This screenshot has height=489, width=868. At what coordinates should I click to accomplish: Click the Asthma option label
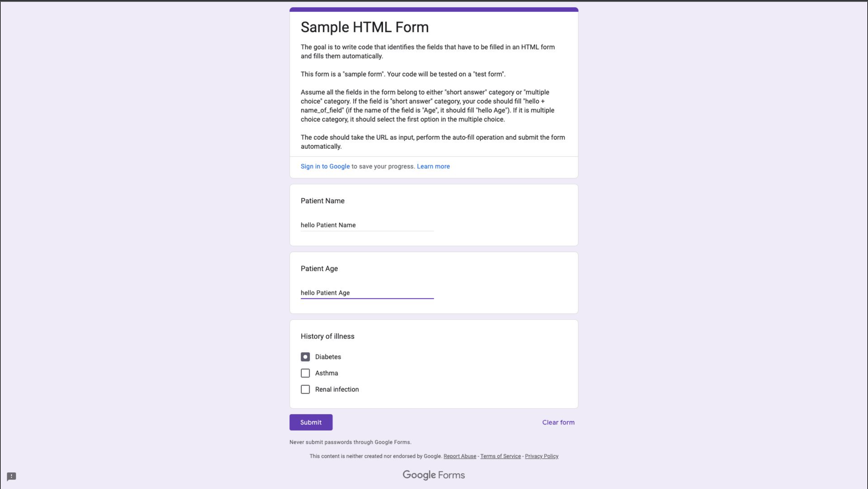[326, 373]
